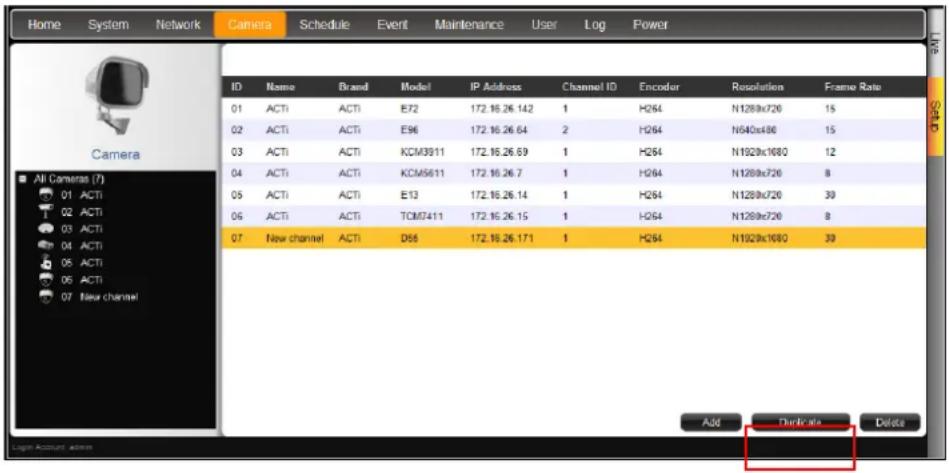Select the row with model E96
The height and width of the screenshot is (473, 949).
coord(574,131)
